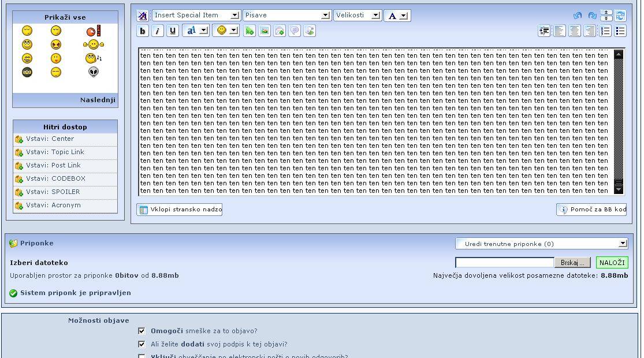Insert the dark ninja smiley with glasses
This screenshot has width=644, height=358.
click(27, 72)
